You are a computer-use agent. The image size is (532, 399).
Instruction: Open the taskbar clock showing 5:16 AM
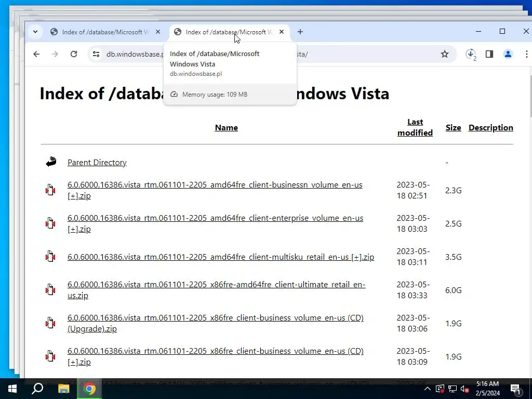(x=487, y=389)
